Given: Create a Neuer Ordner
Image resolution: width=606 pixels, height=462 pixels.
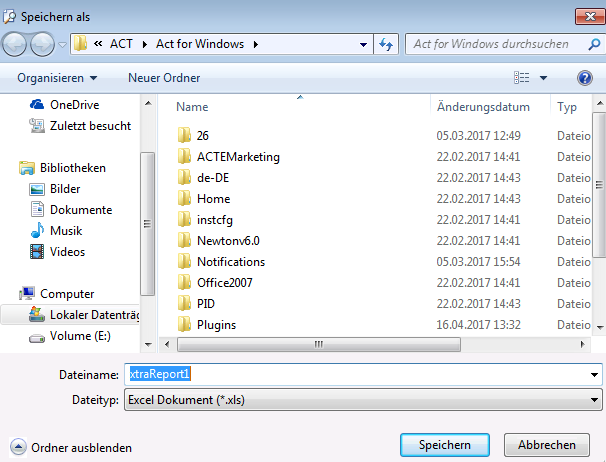Looking at the screenshot, I should point(164,78).
